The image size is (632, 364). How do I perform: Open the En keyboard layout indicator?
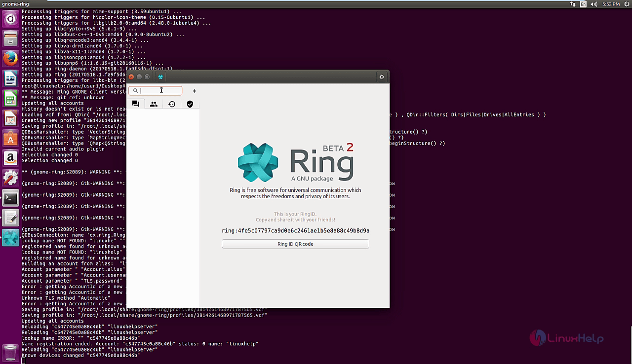584,4
